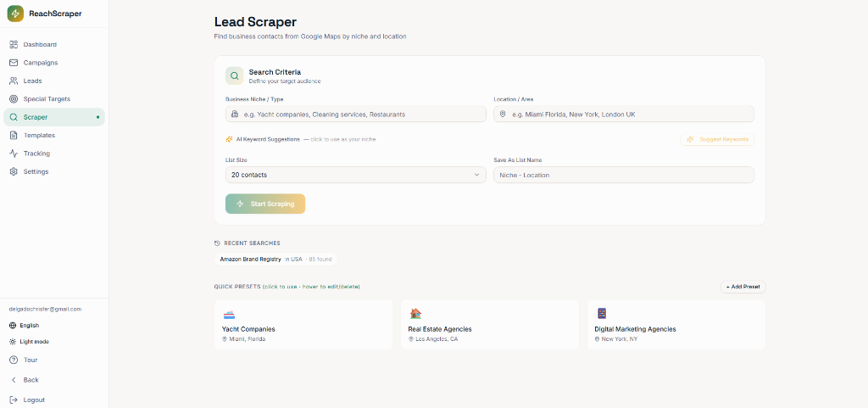Viewport: 868px width, 408px height.
Task: Click the Campaigns envelope icon
Action: [x=14, y=63]
